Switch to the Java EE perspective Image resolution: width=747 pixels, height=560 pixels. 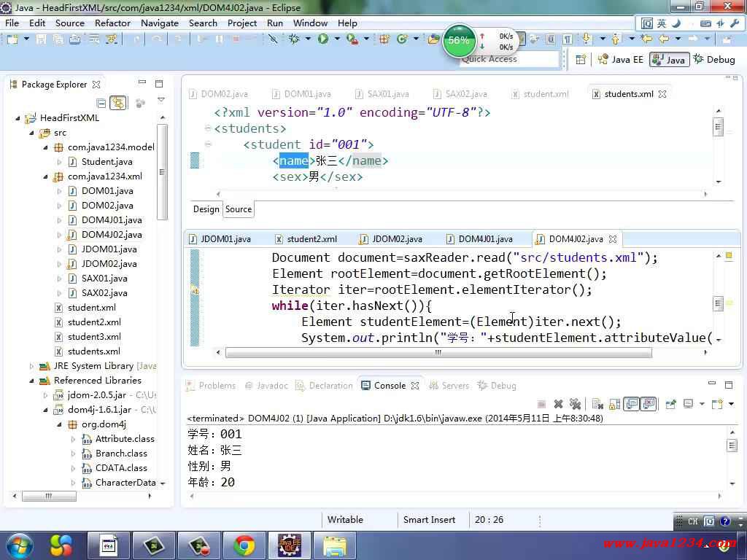click(x=621, y=60)
